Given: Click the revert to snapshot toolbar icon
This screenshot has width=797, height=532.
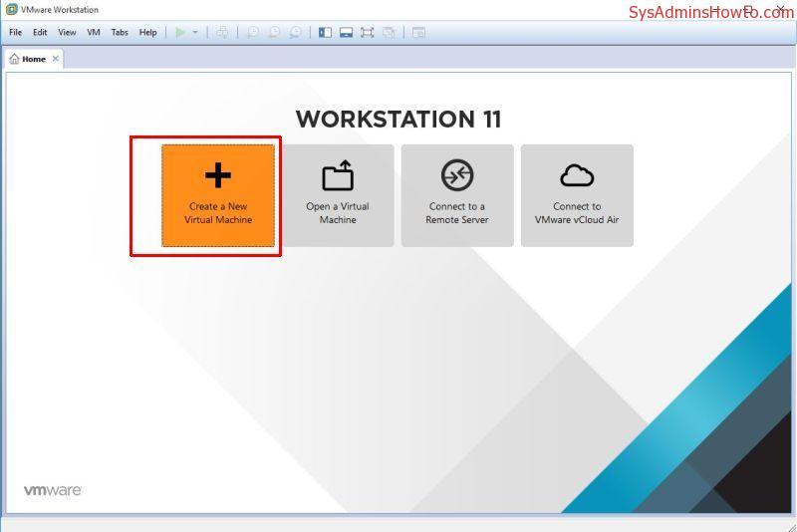Looking at the screenshot, I should tap(273, 33).
